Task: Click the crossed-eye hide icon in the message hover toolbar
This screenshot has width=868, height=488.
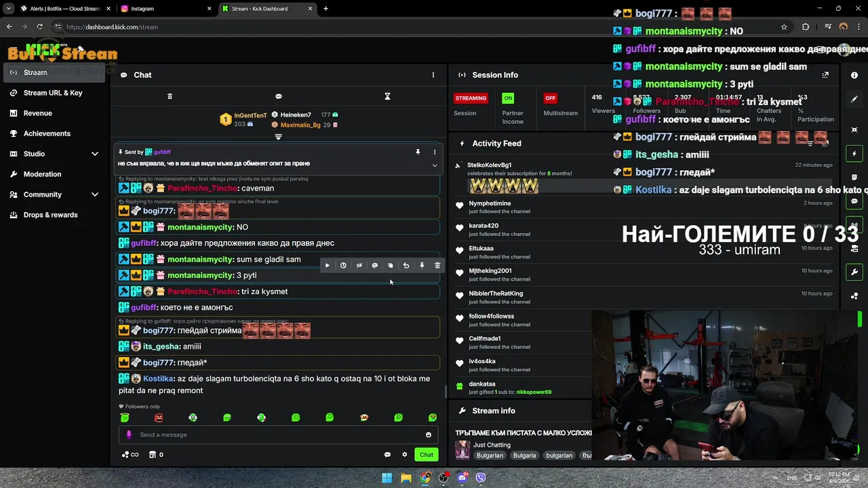Action: coord(359,266)
